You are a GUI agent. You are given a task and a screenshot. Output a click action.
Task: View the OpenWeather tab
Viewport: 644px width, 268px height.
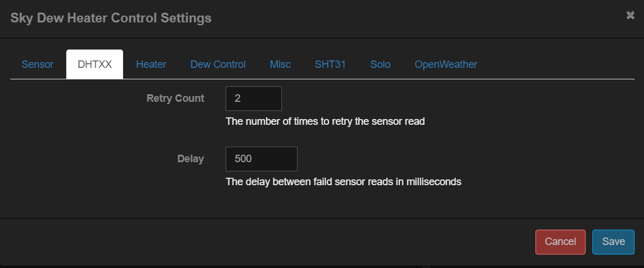coord(445,64)
